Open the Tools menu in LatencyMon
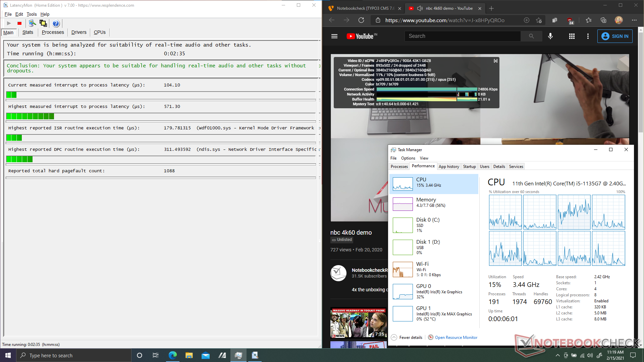644x362 pixels. 32,14
